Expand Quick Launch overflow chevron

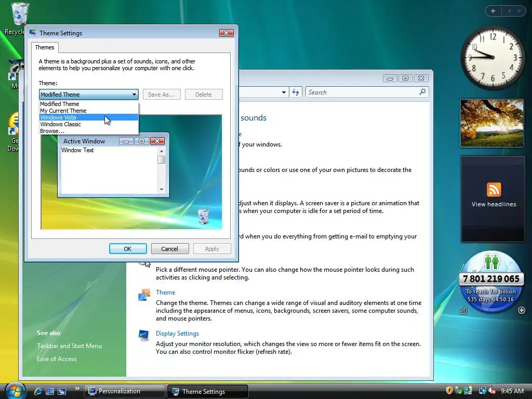click(x=77, y=389)
